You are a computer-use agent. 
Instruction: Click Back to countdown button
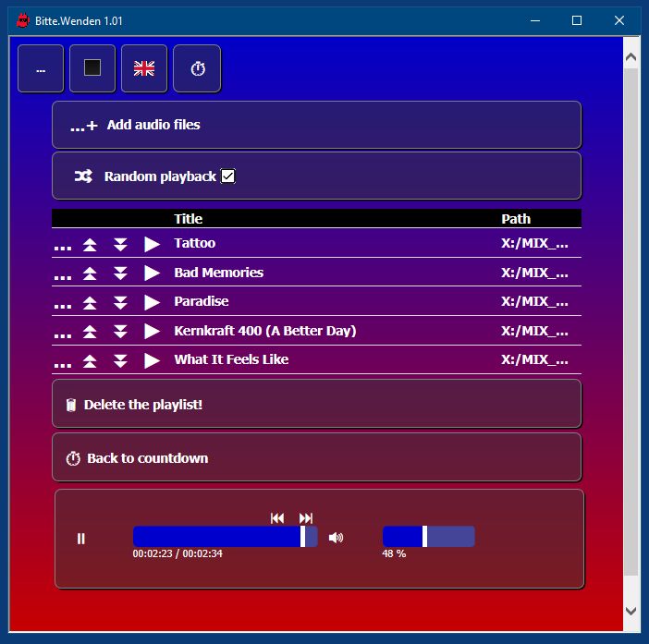point(316,457)
